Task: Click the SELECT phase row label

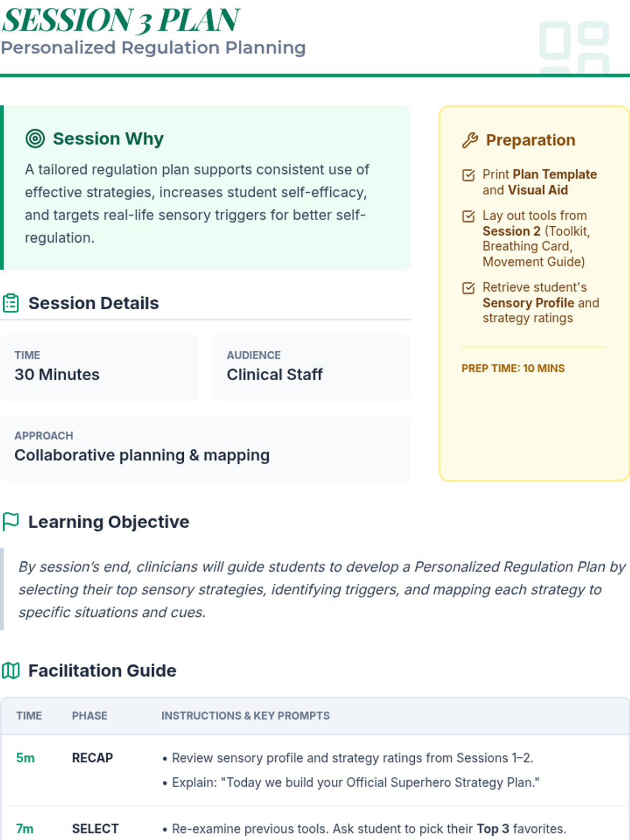Action: coord(95,829)
